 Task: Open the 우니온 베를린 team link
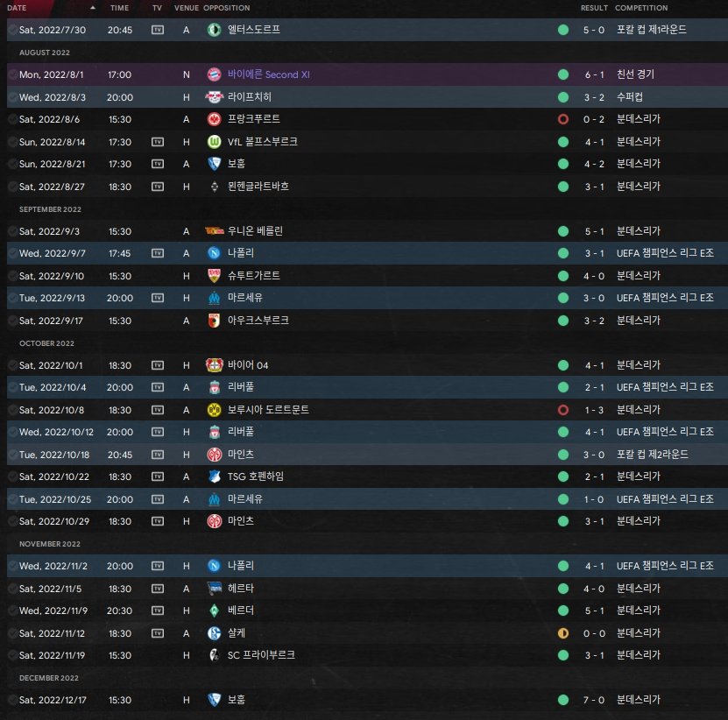pos(255,231)
